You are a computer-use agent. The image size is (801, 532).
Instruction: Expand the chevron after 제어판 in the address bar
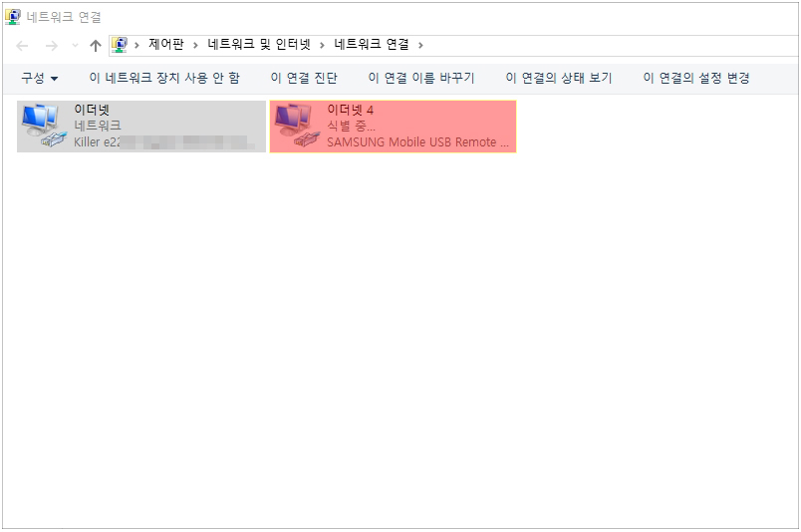pos(195,46)
